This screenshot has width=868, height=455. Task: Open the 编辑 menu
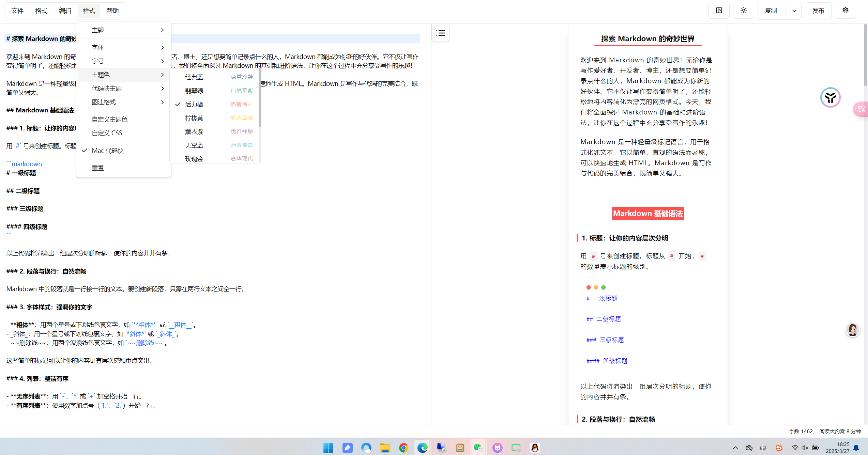65,11
